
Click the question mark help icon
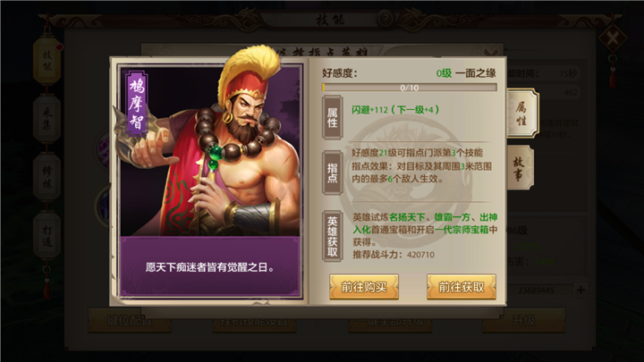[x=386, y=19]
